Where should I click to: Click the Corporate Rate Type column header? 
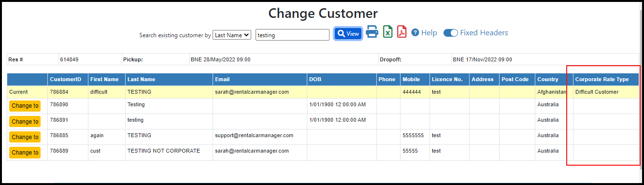(601, 79)
